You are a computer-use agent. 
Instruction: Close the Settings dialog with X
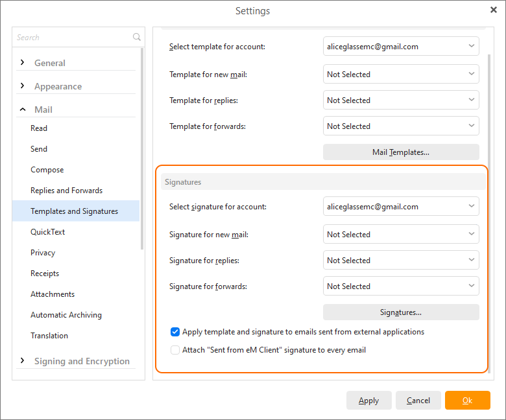(x=494, y=10)
